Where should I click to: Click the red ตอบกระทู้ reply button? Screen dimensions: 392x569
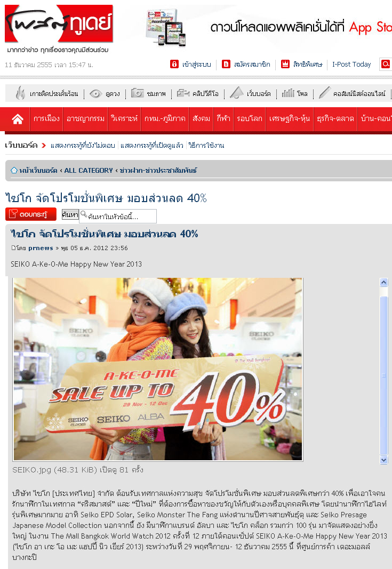pyautogui.click(x=31, y=214)
